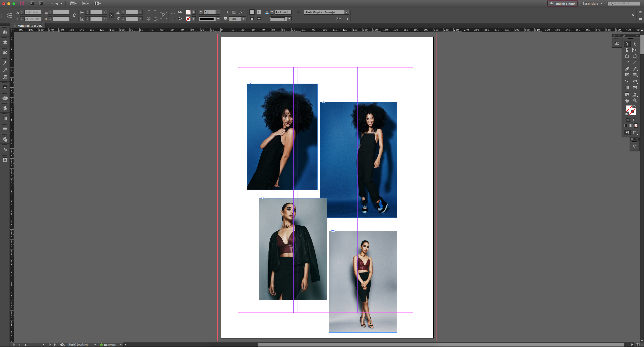The width and height of the screenshot is (644, 347).
Task: Select the Gap tool
Action: (635, 50)
